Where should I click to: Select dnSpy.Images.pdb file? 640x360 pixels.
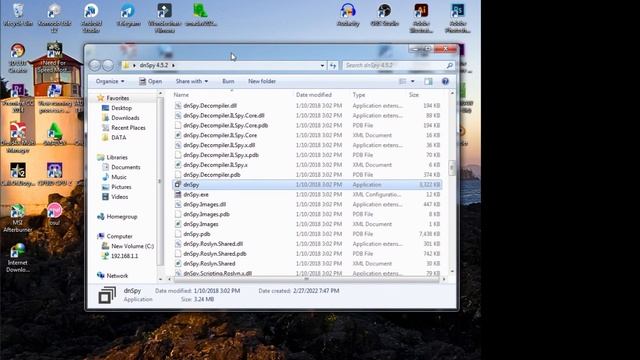pos(206,214)
